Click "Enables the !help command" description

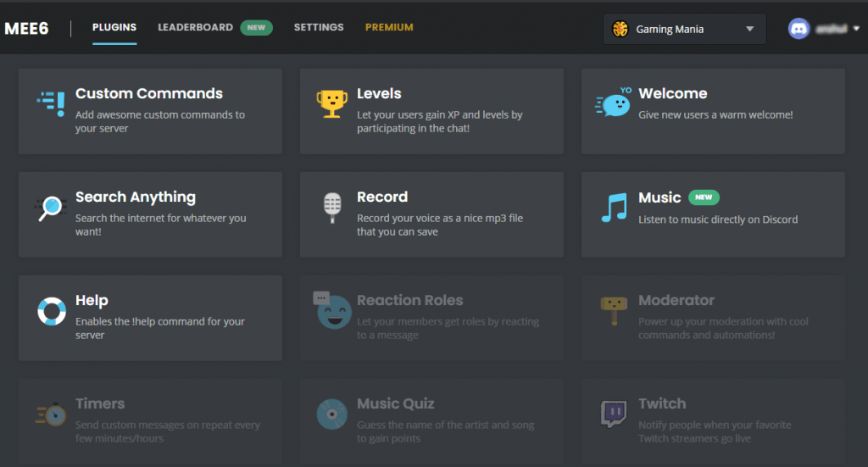pos(160,328)
